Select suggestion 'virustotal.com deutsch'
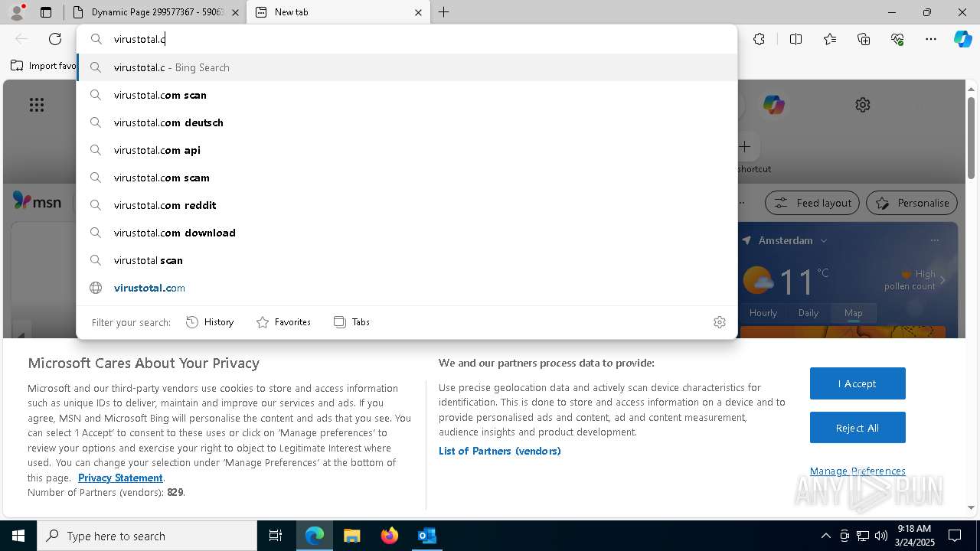Image resolution: width=980 pixels, height=551 pixels. click(x=407, y=122)
